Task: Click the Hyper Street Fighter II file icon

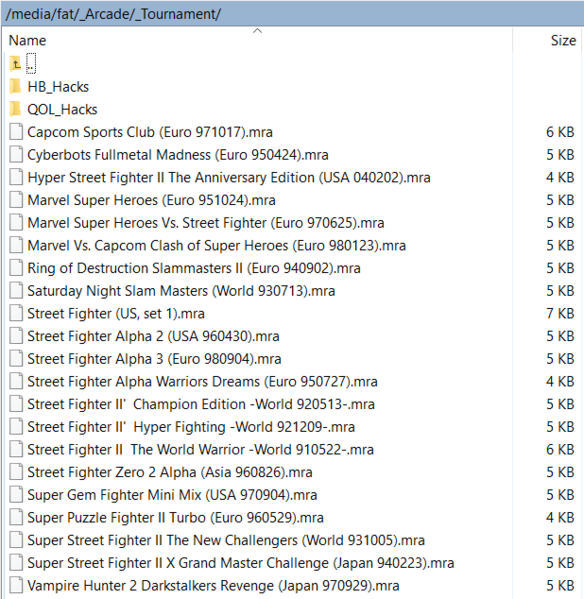Action: pos(16,177)
